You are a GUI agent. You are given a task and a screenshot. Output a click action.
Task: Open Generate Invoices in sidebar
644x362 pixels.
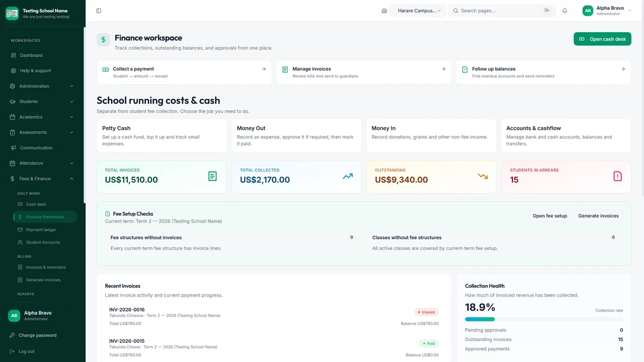[x=45, y=280]
